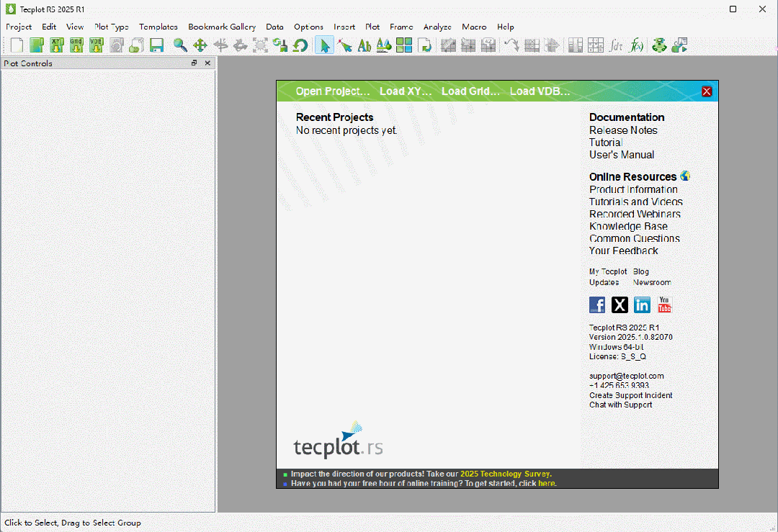This screenshot has width=778, height=532.
Task: Click the My Tecplot link
Action: [608, 271]
